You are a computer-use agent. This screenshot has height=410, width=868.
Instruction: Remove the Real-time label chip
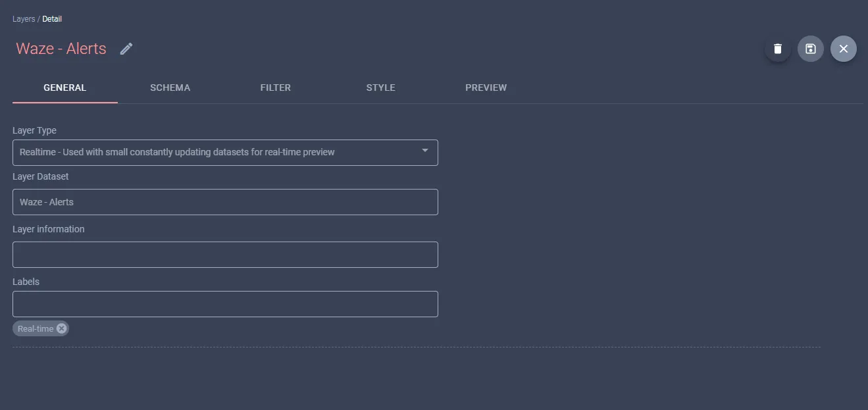pyautogui.click(x=61, y=328)
